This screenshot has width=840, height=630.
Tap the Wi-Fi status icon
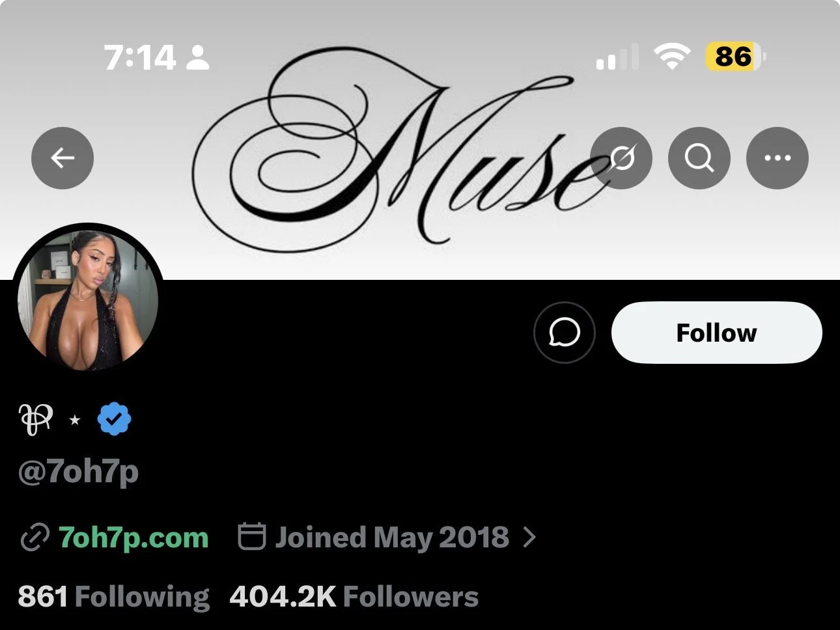pyautogui.click(x=673, y=57)
